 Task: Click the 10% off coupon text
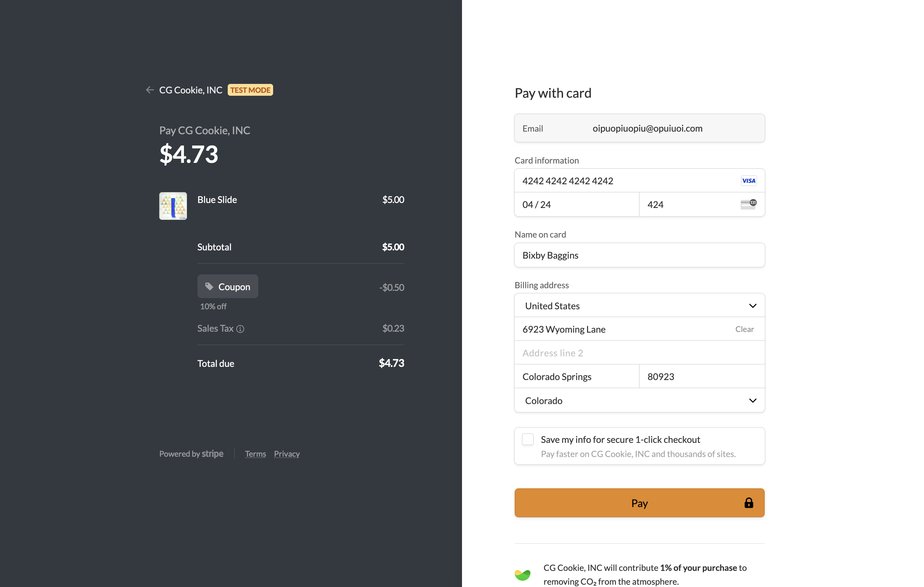tap(213, 307)
